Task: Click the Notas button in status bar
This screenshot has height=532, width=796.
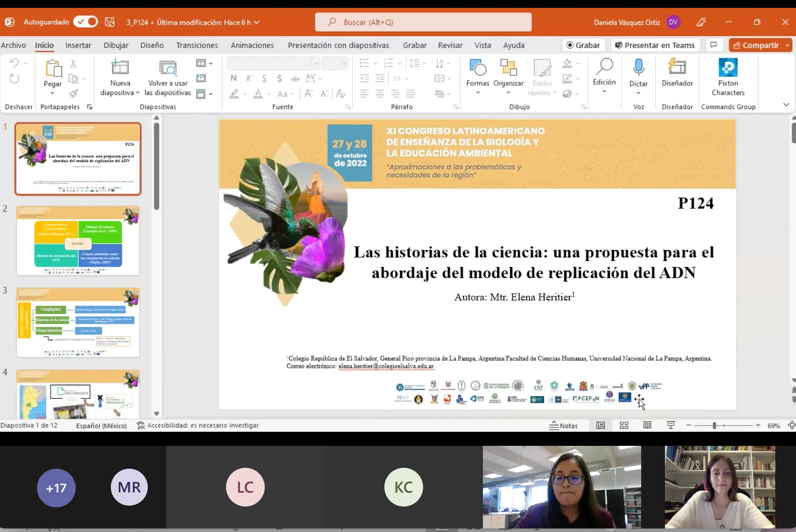Action: [x=563, y=426]
